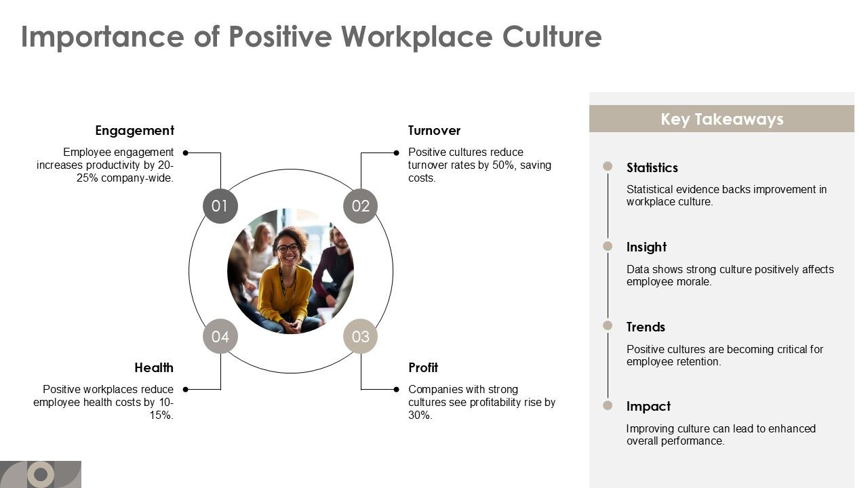Click the connector dot next to Turnover text
Viewport: 868px width, 488px height.
pos(397,151)
